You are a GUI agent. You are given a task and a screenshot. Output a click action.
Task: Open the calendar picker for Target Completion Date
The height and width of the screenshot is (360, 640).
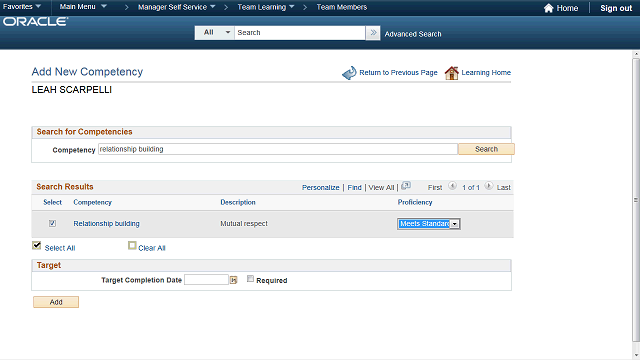click(x=233, y=280)
